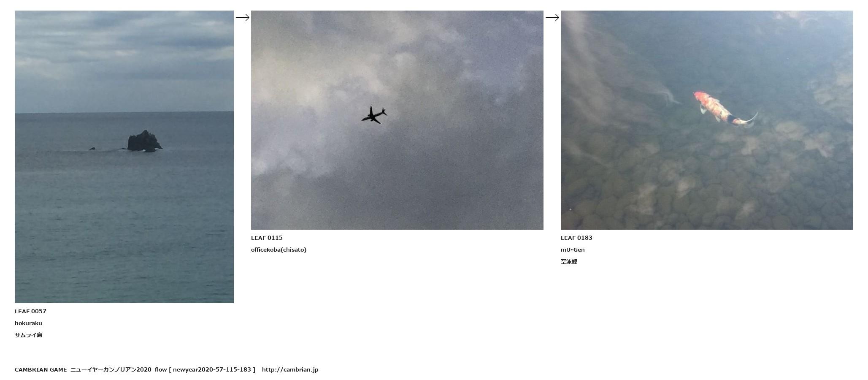Click the arrow between airplane and koi photos
This screenshot has height=380, width=868.
pyautogui.click(x=552, y=17)
